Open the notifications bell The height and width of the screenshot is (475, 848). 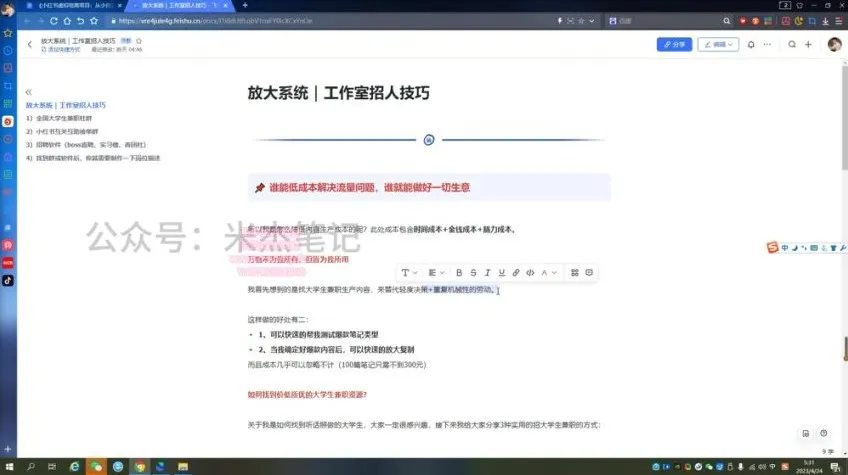tap(750, 44)
